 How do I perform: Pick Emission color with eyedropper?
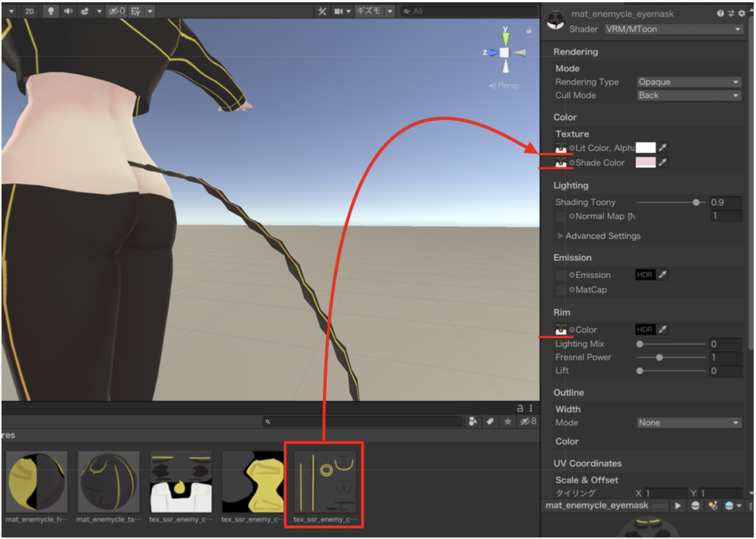[663, 275]
